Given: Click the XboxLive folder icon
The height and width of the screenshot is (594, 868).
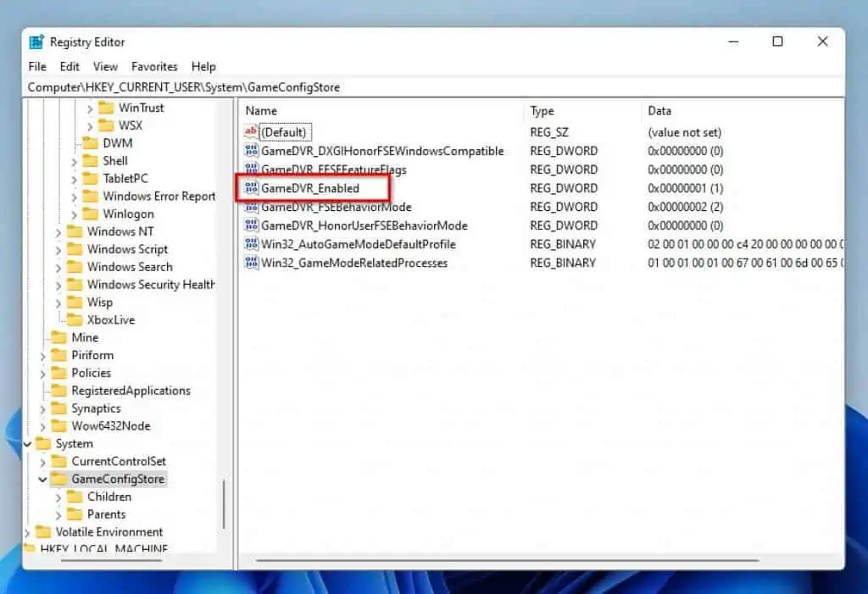Looking at the screenshot, I should pos(75,319).
